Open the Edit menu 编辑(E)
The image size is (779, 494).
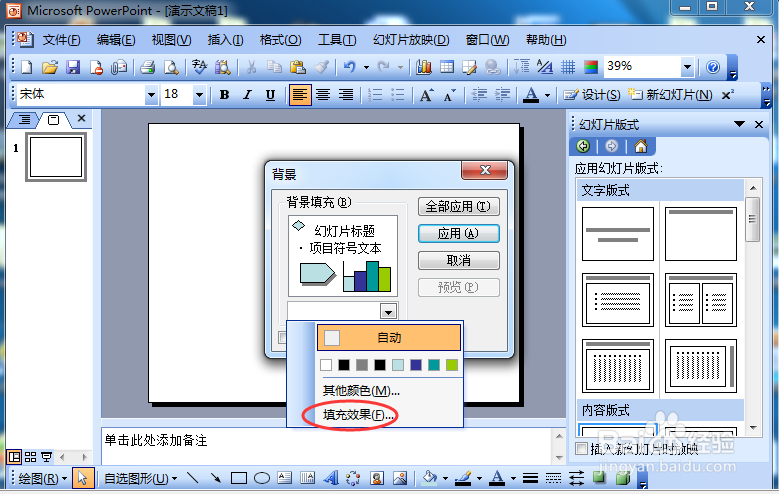(x=116, y=40)
